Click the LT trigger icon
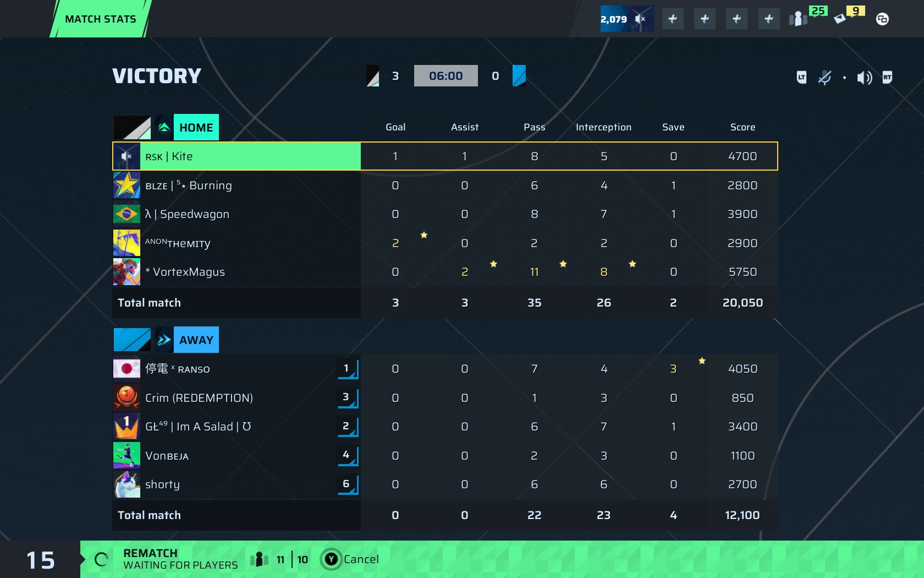Viewport: 924px width, 578px height. coord(801,77)
